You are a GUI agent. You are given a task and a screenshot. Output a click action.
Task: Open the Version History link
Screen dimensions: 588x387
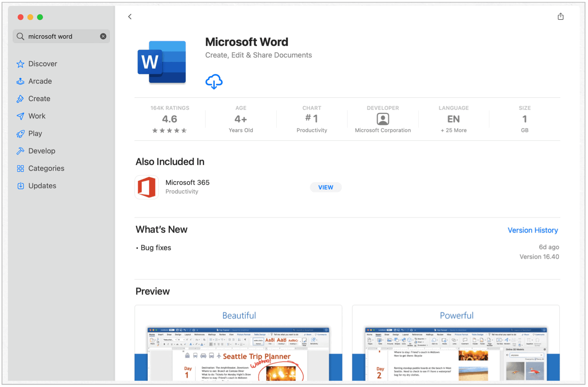[532, 230]
